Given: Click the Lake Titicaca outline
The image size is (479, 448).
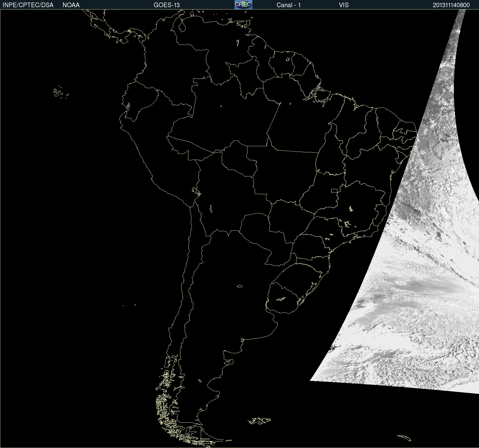Looking at the screenshot, I should point(196,191).
